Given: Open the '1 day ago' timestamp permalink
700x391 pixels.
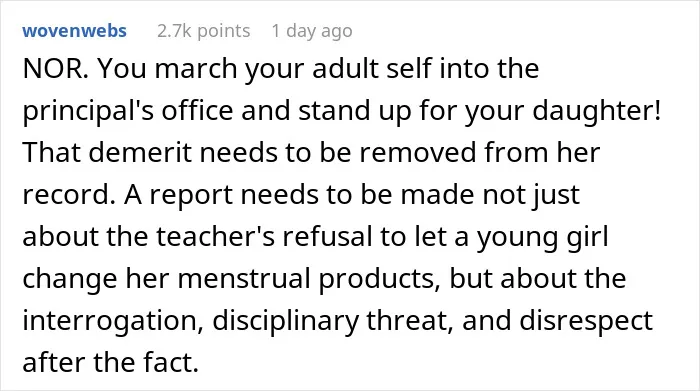Looking at the screenshot, I should [x=312, y=31].
